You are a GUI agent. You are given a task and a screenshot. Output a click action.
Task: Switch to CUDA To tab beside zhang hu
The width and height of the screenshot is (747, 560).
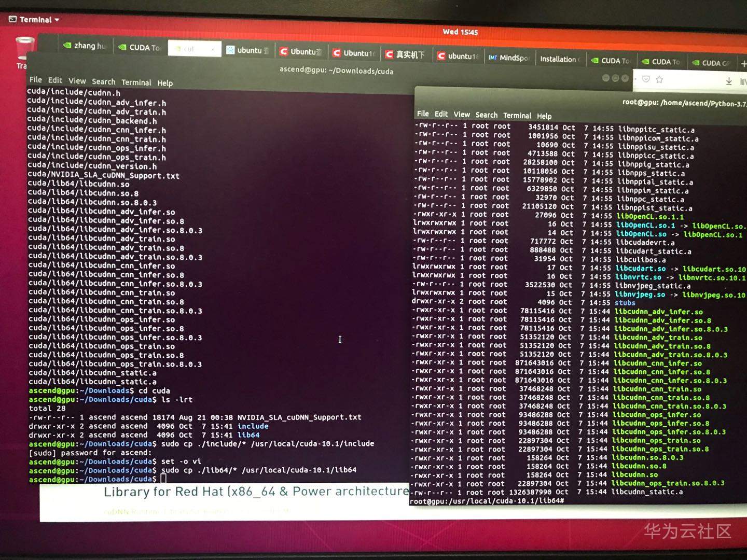pos(140,47)
